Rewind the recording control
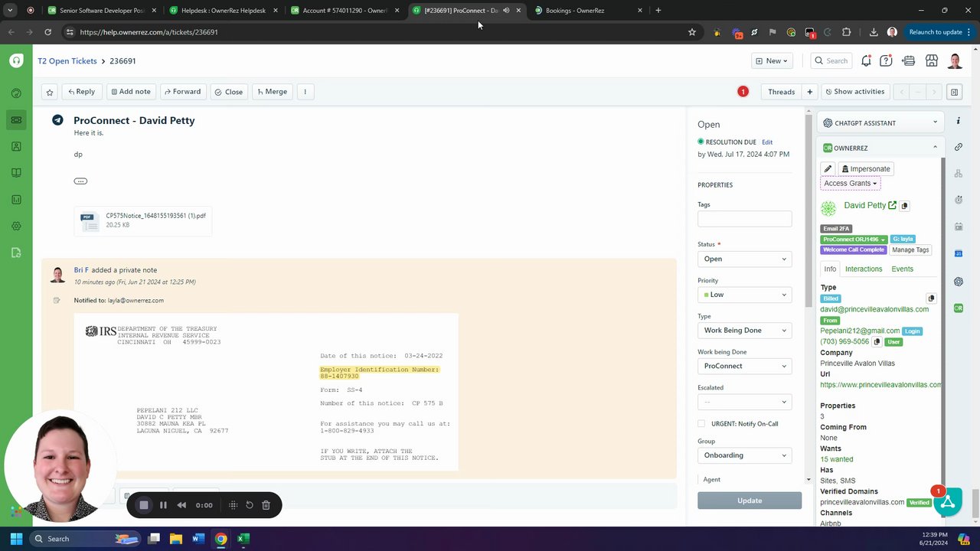The width and height of the screenshot is (980, 551). point(181,505)
